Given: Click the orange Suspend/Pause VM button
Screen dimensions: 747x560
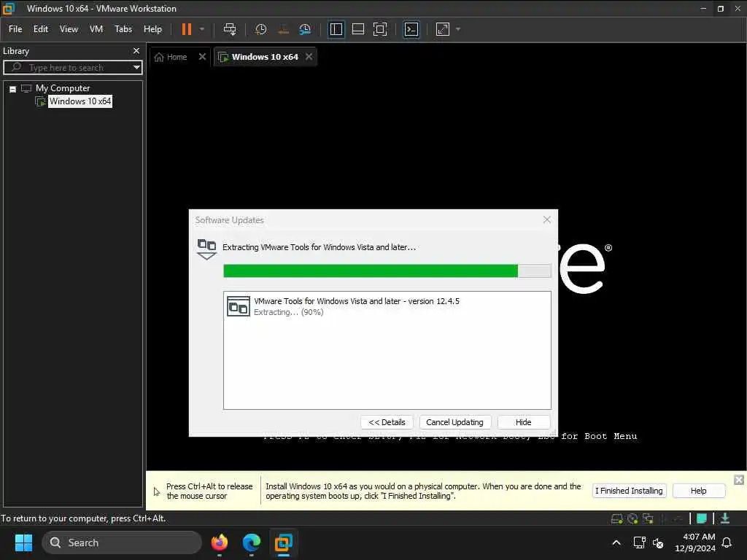Looking at the screenshot, I should click(x=187, y=29).
